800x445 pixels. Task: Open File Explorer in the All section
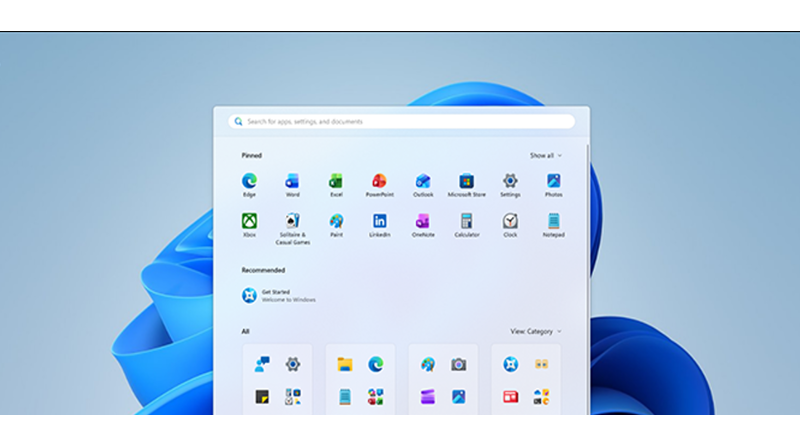[345, 364]
